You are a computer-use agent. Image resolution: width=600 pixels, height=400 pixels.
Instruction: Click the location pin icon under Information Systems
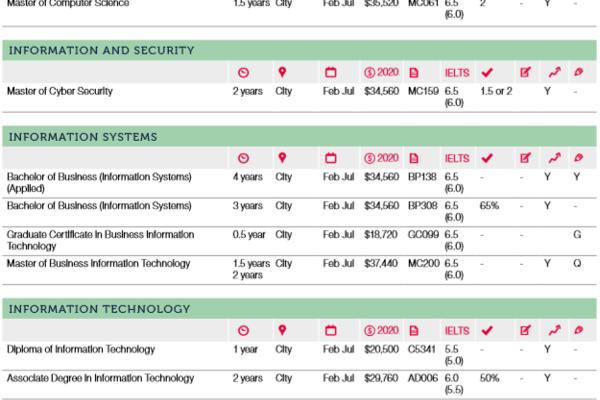283,158
